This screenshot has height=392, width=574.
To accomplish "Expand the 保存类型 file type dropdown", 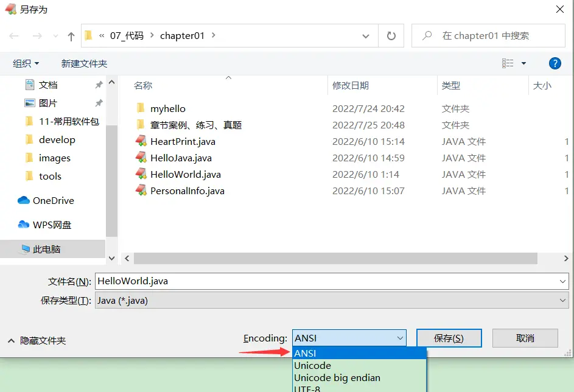I will pyautogui.click(x=562, y=300).
